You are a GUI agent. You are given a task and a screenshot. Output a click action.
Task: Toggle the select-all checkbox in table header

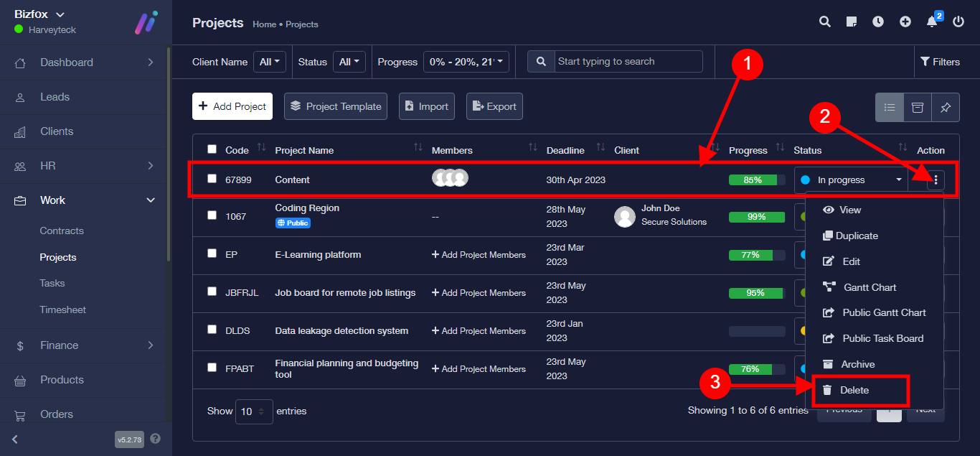(212, 149)
